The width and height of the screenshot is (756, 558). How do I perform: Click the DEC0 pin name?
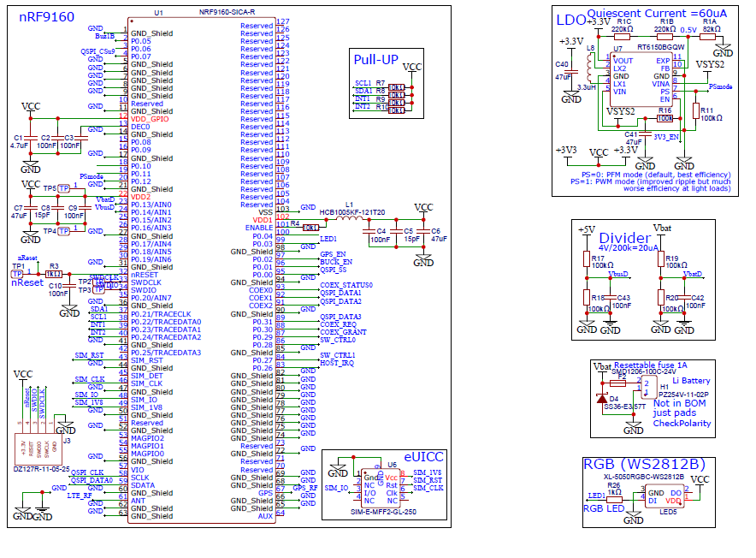140,127
